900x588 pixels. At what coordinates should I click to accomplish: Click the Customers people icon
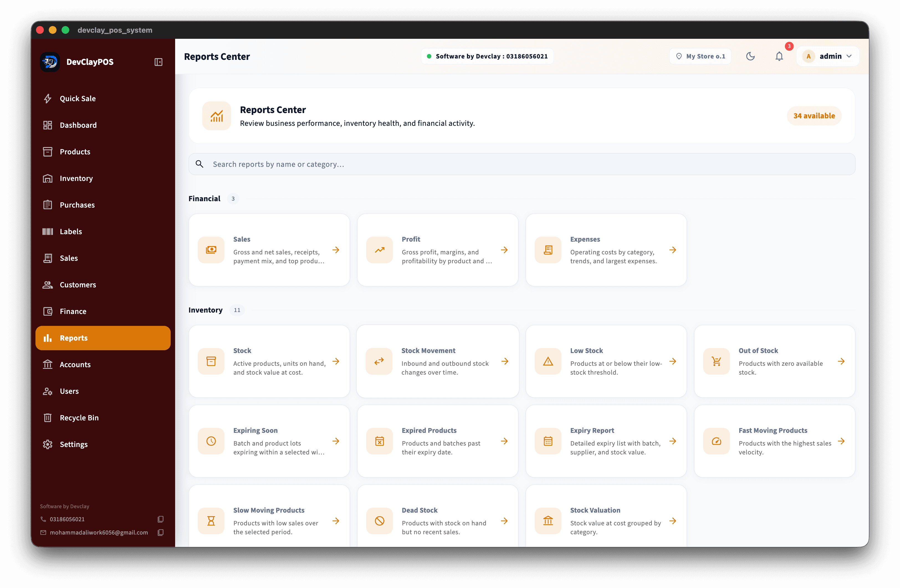[48, 285]
